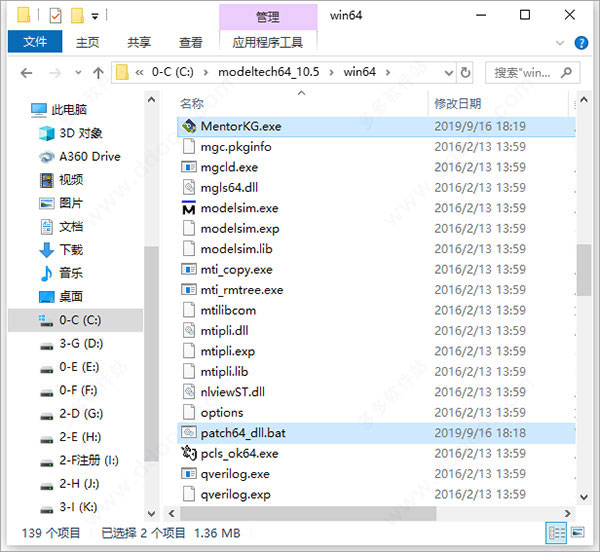Click the qverilog.exe icon

(x=189, y=474)
